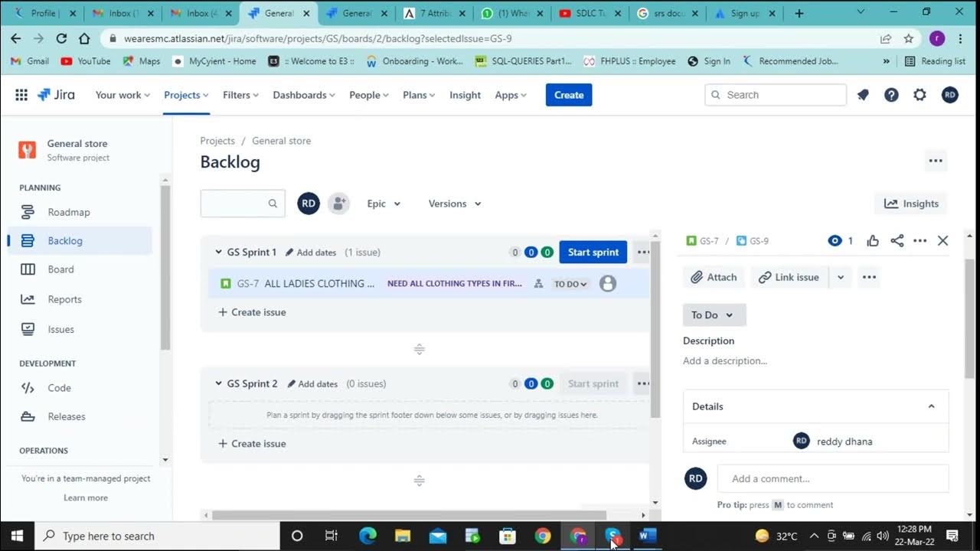
Task: Open Issues in the sidebar
Action: [80, 329]
